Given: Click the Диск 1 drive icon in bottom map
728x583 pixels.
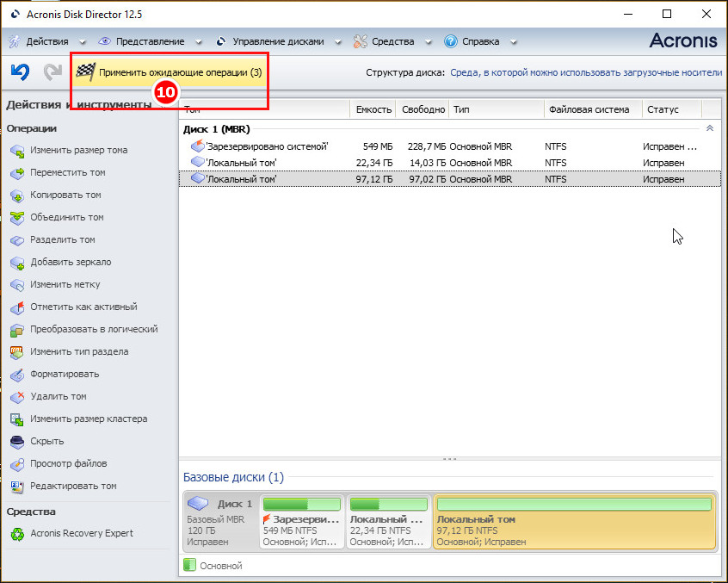Looking at the screenshot, I should [x=198, y=503].
